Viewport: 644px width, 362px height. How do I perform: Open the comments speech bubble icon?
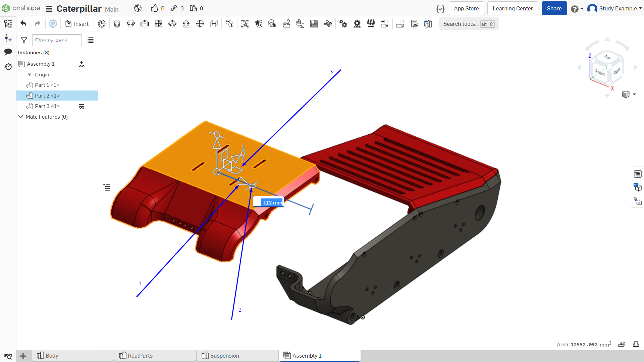point(8,52)
